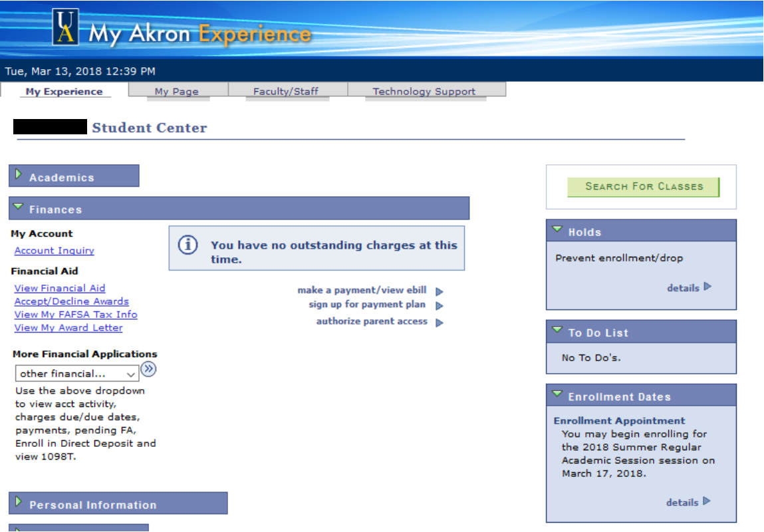Image resolution: width=764 pixels, height=532 pixels.
Task: Collapse the Finances section
Action: (19, 207)
